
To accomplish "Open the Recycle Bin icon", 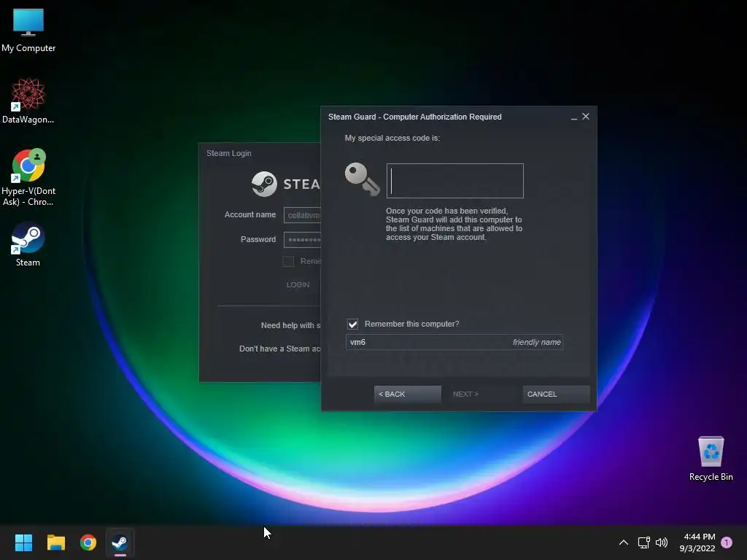I will [x=711, y=458].
